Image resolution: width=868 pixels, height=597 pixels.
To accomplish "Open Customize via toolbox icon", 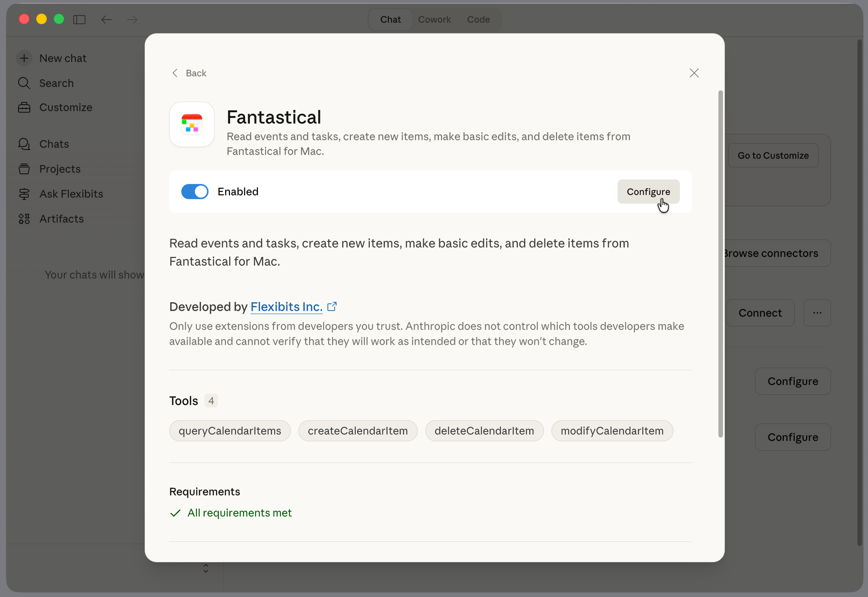I will click(24, 108).
